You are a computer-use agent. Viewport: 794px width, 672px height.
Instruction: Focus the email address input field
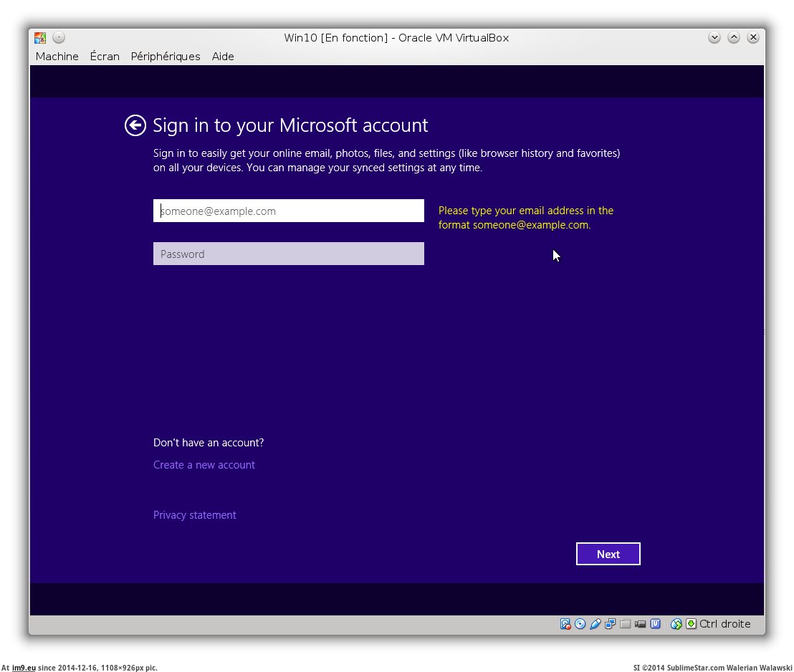(288, 211)
